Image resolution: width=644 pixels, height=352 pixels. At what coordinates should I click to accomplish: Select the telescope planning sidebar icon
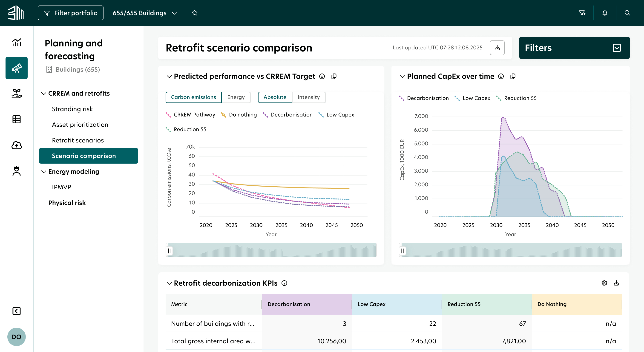pos(17,68)
